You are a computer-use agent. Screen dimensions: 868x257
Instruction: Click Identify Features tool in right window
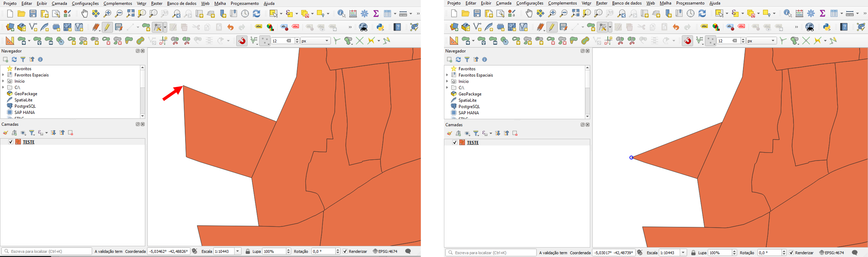788,13
